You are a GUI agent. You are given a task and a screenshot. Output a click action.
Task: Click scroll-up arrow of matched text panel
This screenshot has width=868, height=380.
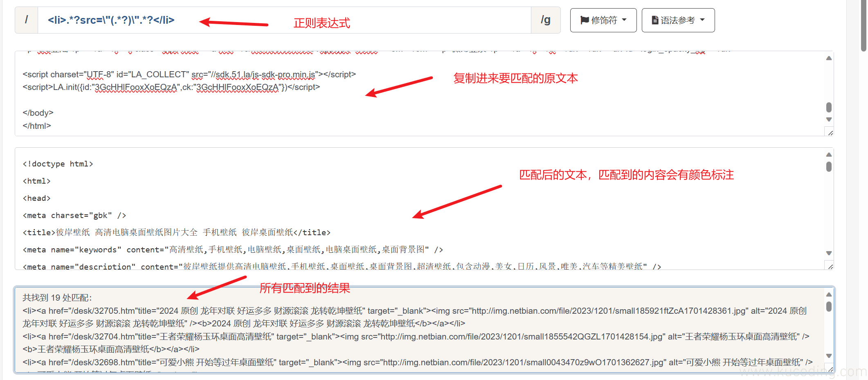coord(829,155)
